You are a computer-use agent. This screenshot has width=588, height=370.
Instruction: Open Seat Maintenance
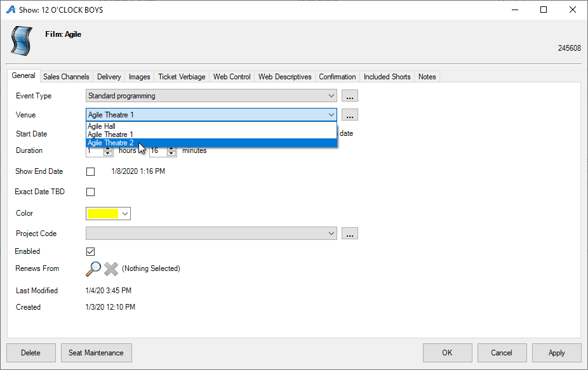(x=96, y=353)
